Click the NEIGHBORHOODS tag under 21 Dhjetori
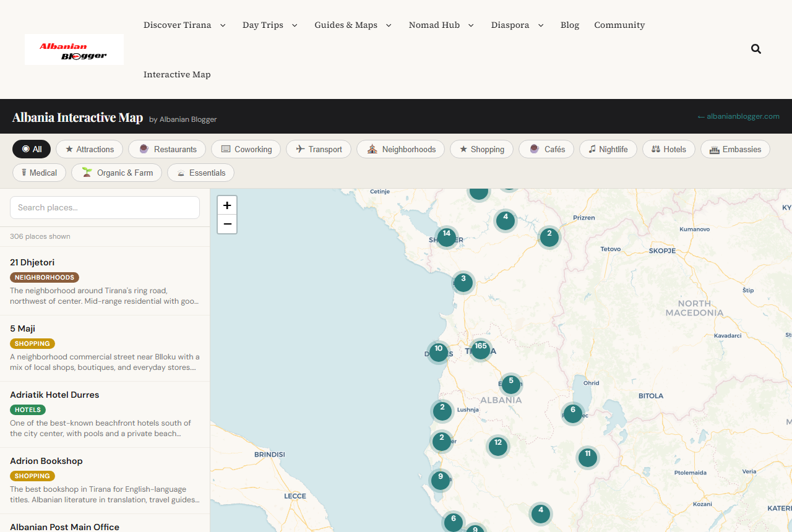The image size is (792, 532). point(45,278)
